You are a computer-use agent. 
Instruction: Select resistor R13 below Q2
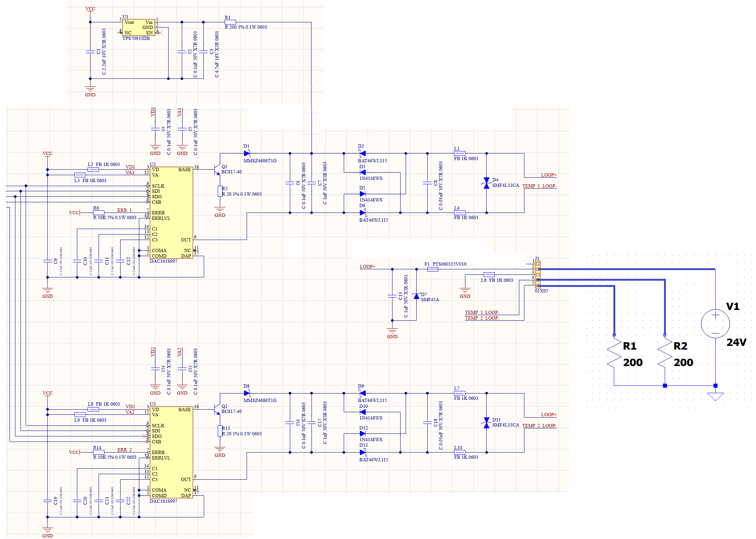[220, 431]
